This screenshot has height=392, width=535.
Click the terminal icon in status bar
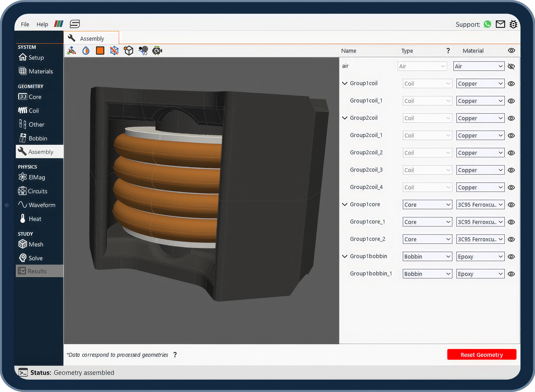(x=23, y=372)
